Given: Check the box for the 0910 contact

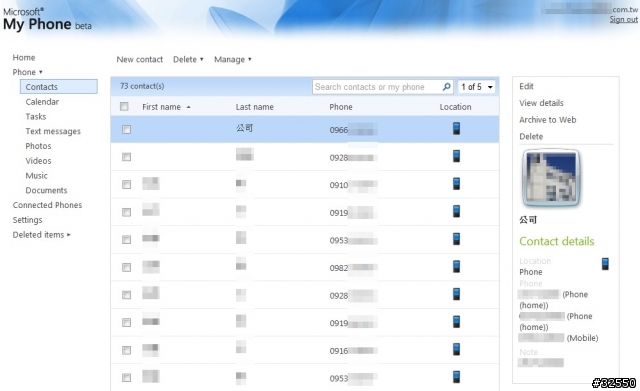Looking at the screenshot, I should 127,184.
